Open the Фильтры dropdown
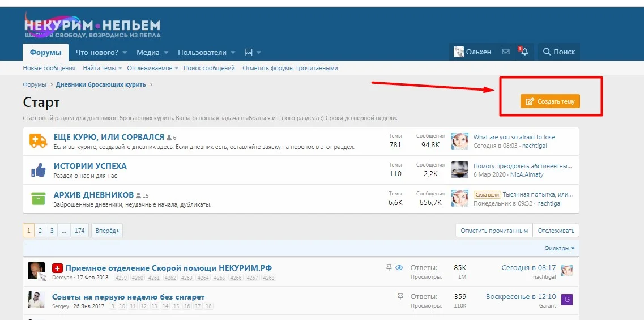Screen dimensions: 644x320 pyautogui.click(x=560, y=249)
